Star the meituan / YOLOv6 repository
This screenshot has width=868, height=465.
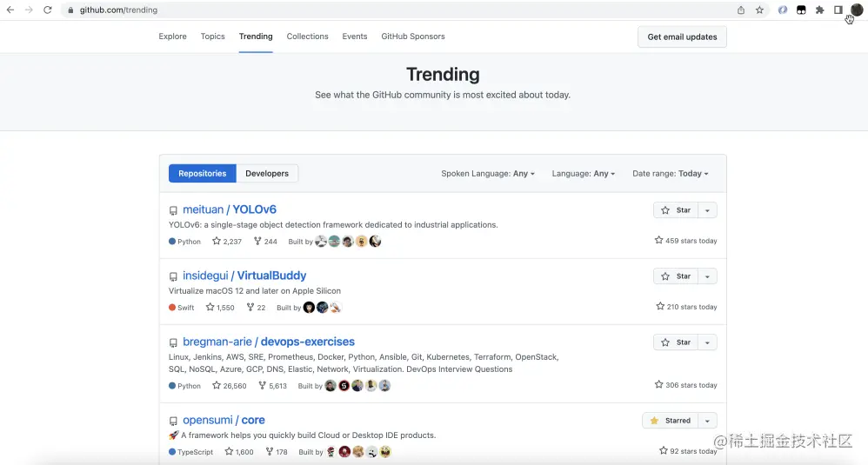click(x=676, y=210)
